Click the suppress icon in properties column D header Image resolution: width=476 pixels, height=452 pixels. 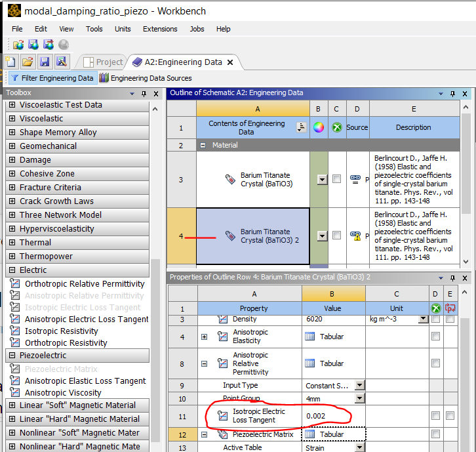pos(436,308)
